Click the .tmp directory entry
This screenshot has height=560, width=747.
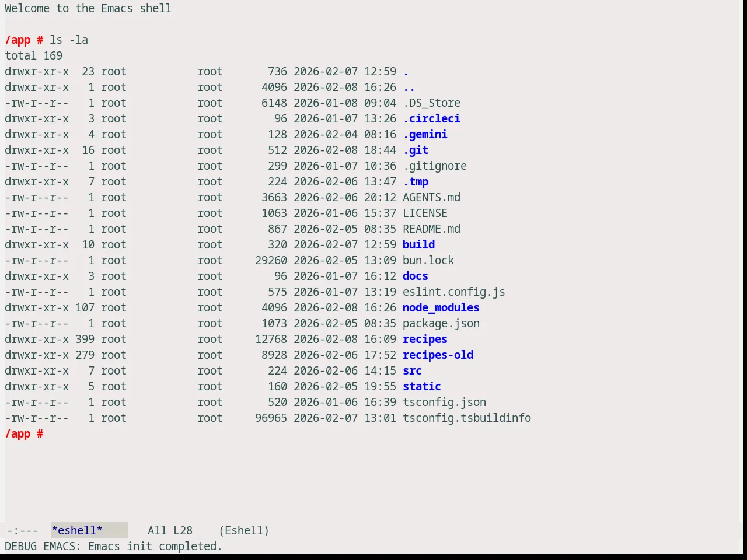[x=416, y=181]
